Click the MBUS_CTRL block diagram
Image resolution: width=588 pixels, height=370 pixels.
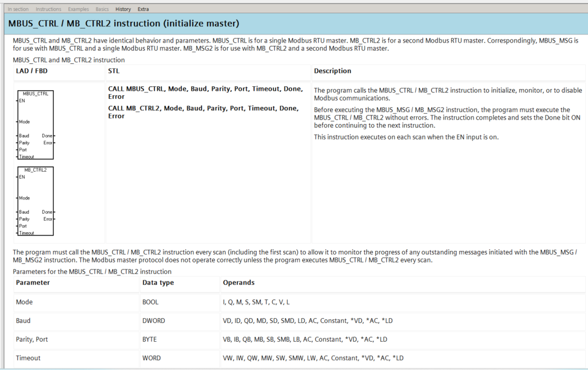[36, 125]
